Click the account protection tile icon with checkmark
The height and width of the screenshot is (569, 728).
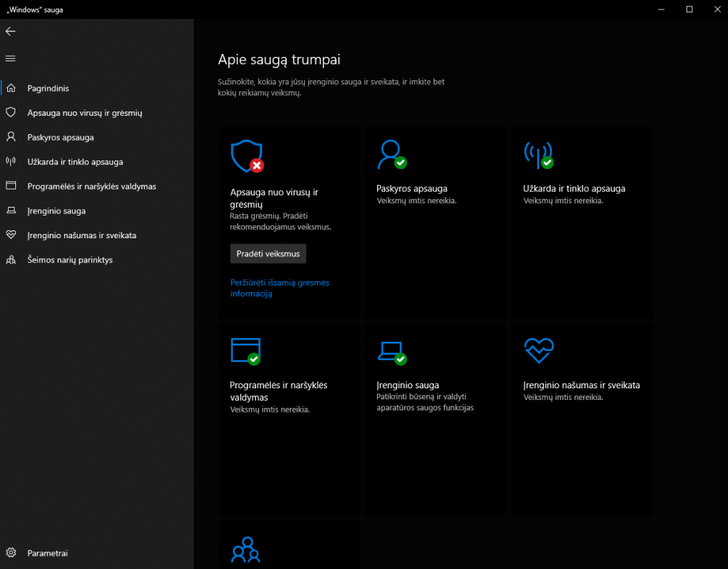tap(392, 154)
